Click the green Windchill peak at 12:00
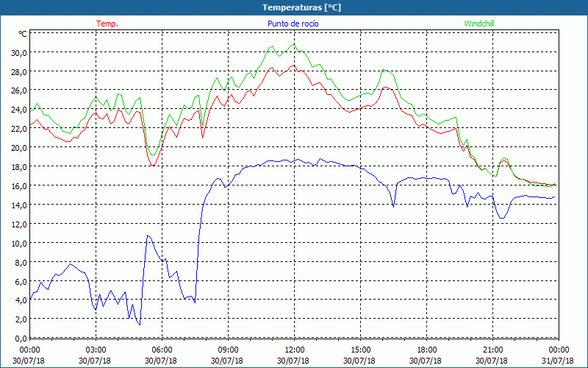The height and width of the screenshot is (368, 588). (x=294, y=44)
